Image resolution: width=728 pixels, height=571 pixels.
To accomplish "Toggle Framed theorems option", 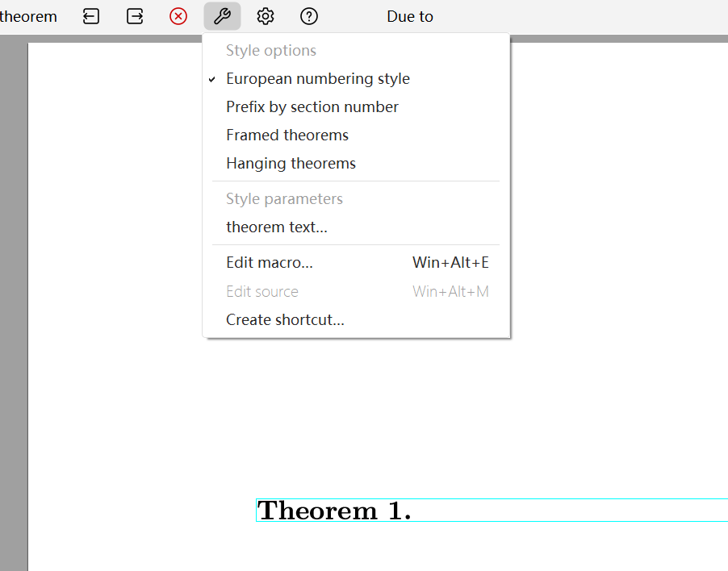I will (287, 135).
